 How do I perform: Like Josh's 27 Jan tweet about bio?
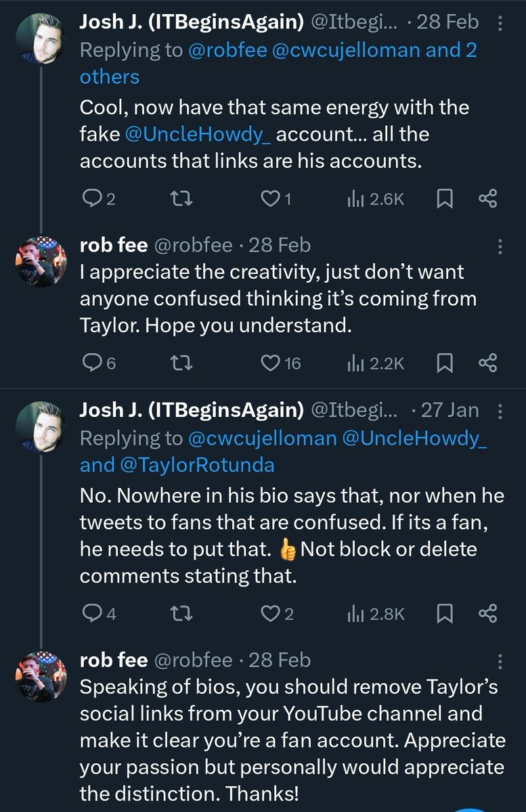click(x=277, y=614)
